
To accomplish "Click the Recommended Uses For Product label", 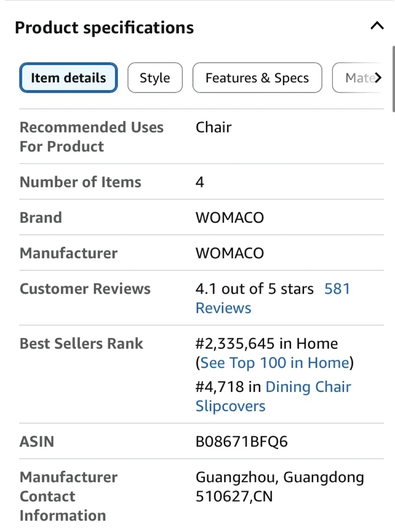I will (91, 136).
